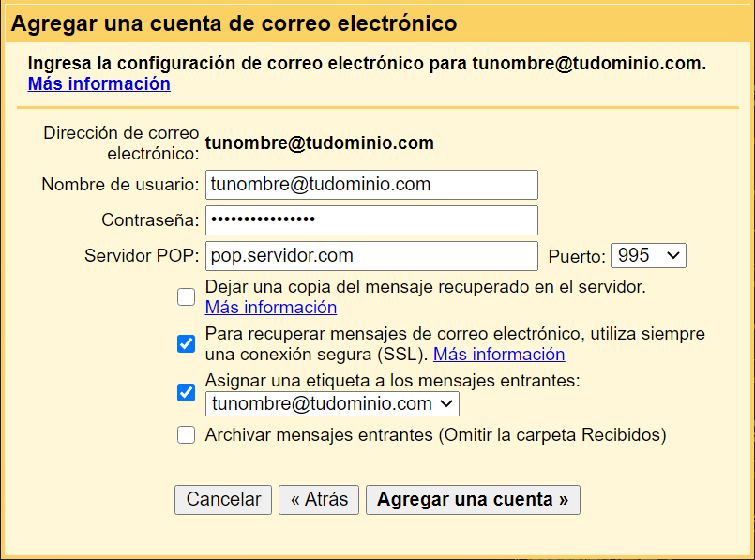Uncheck the secure SSL connection checkbox
The height and width of the screenshot is (560, 755).
tap(186, 344)
